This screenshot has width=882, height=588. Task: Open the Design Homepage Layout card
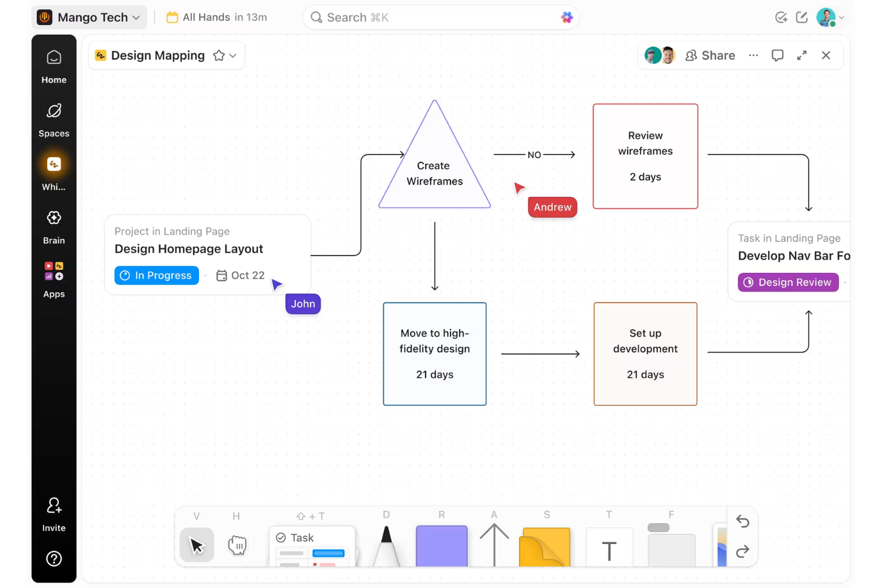(x=207, y=255)
